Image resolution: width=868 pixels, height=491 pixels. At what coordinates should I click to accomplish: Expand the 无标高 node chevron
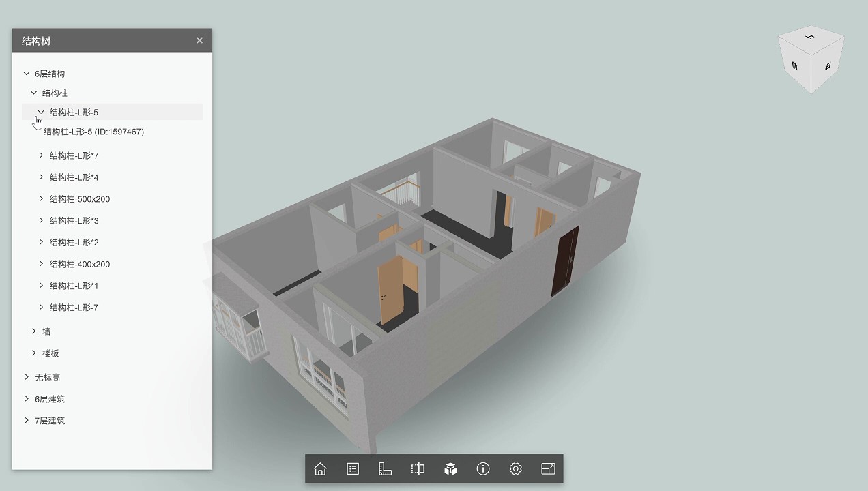(27, 377)
